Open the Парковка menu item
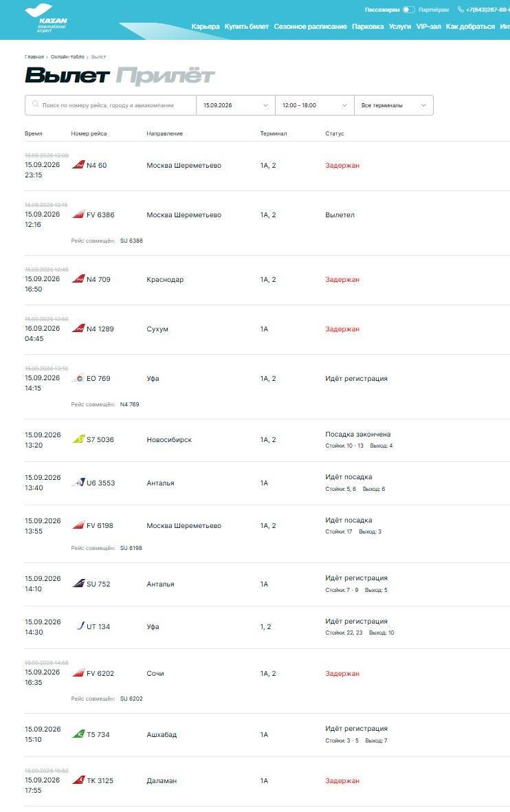The image size is (510, 812). [x=368, y=26]
